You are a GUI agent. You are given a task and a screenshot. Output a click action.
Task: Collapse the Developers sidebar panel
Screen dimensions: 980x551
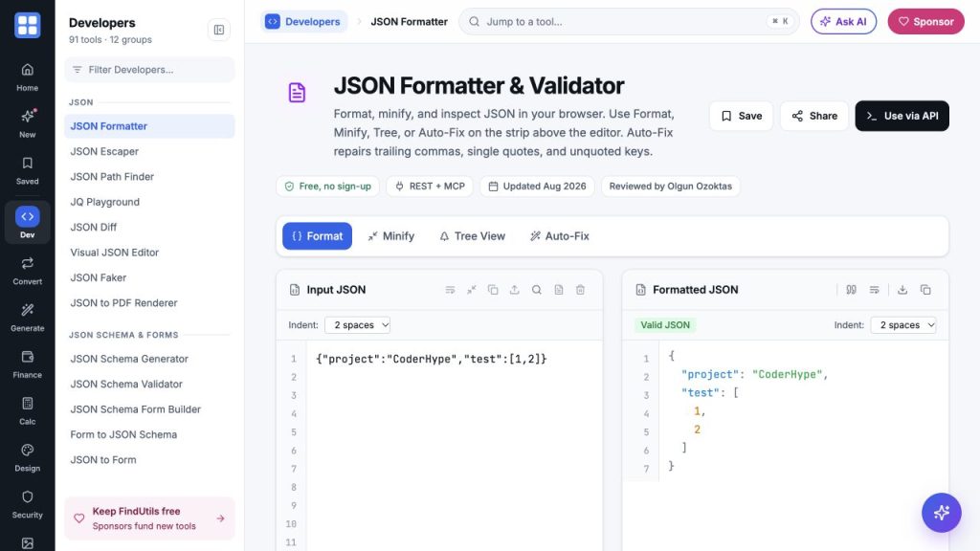point(219,30)
